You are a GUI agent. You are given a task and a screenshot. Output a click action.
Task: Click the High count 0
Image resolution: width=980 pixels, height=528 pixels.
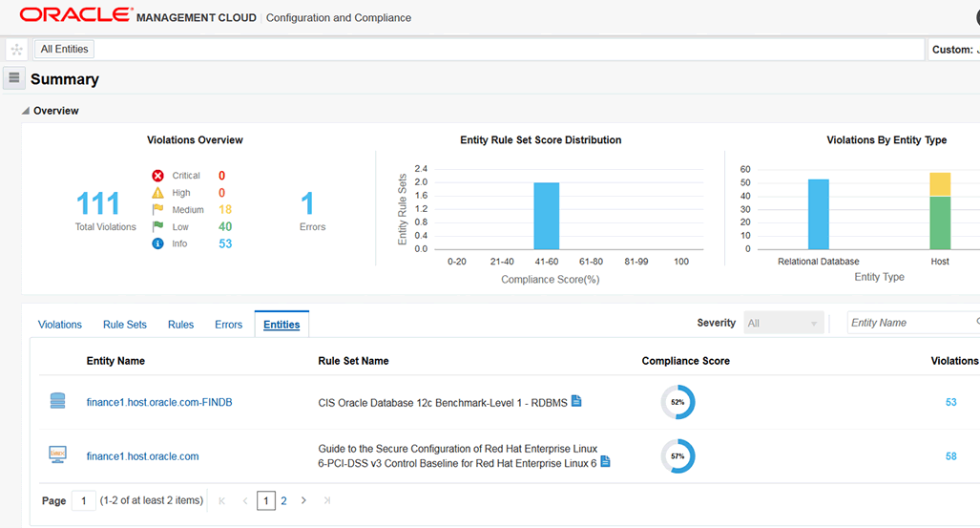tap(222, 193)
